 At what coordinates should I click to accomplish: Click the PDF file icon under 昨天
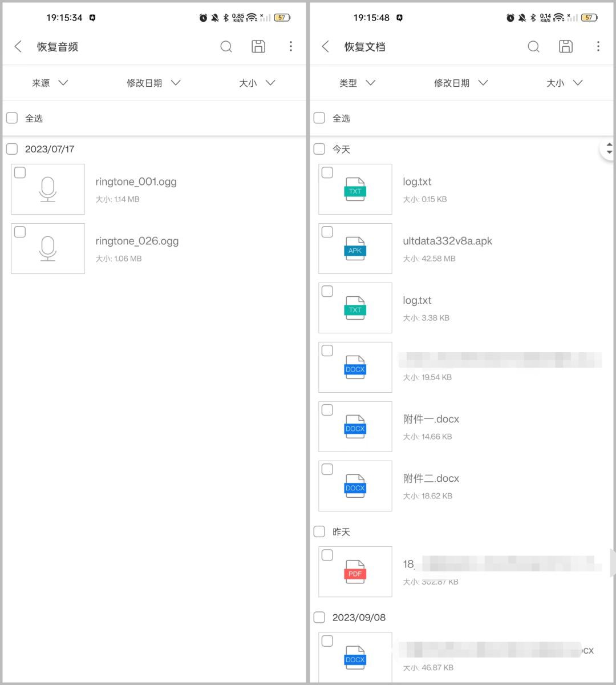[355, 571]
